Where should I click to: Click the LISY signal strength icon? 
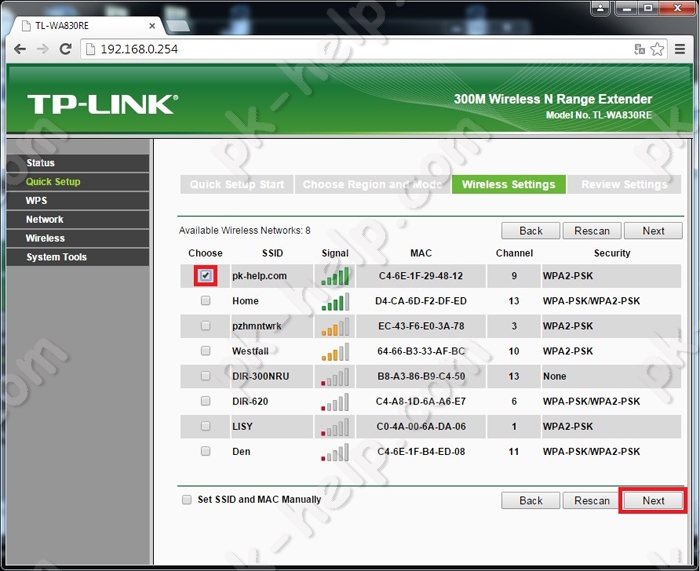(335, 426)
